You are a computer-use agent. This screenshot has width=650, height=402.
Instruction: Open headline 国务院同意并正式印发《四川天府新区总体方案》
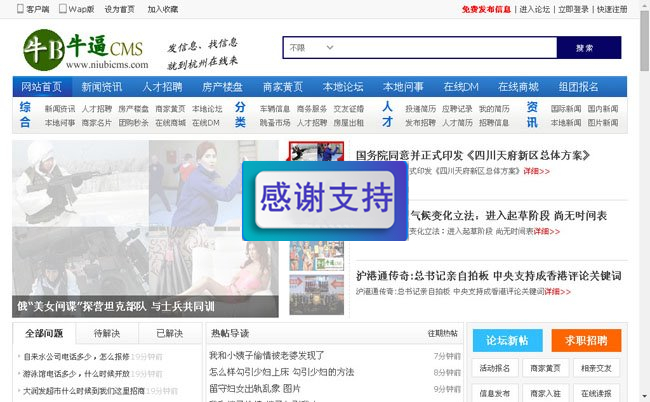click(473, 155)
